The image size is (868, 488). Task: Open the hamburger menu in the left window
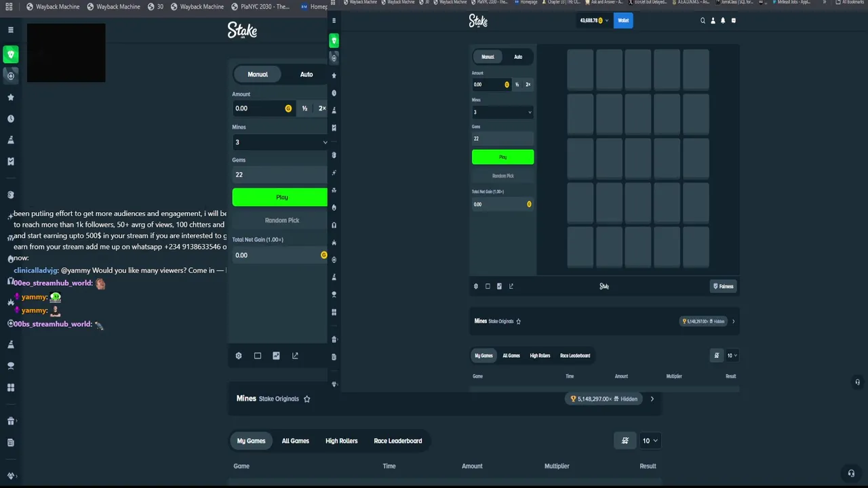(x=10, y=30)
